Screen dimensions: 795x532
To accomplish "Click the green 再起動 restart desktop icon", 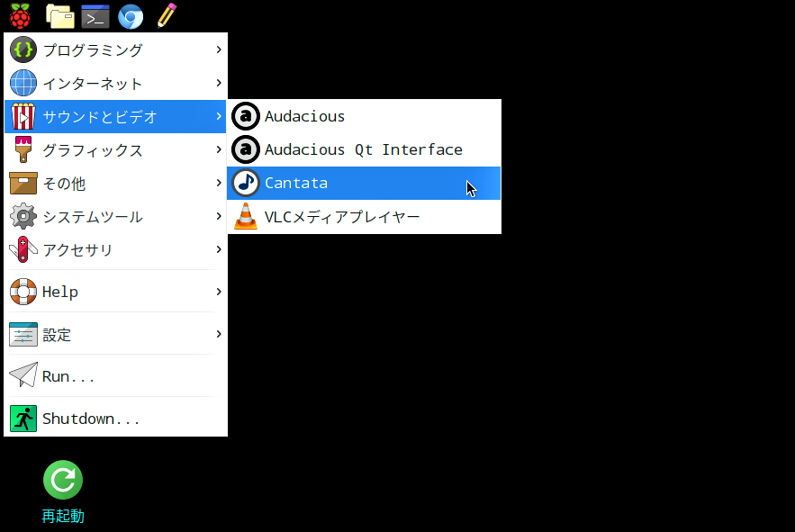I will 63,480.
